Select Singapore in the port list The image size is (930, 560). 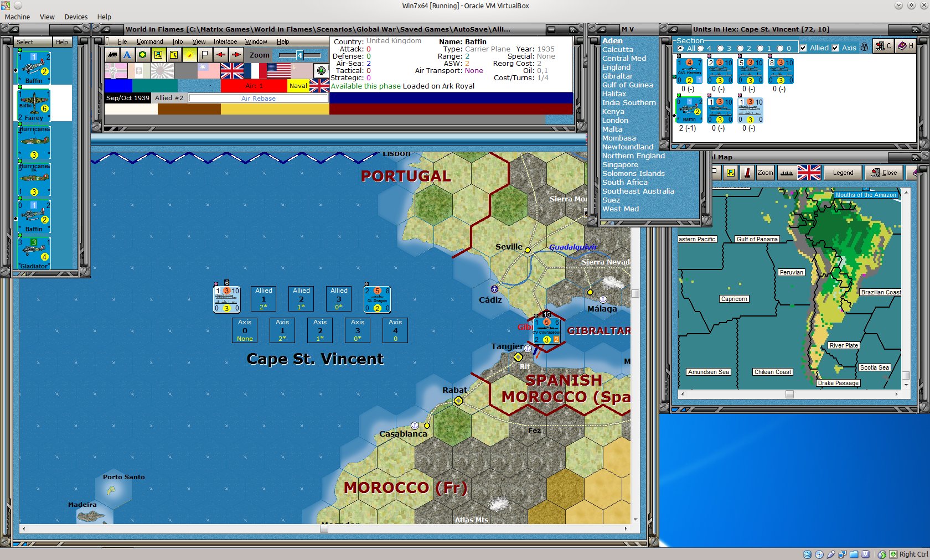click(x=620, y=165)
